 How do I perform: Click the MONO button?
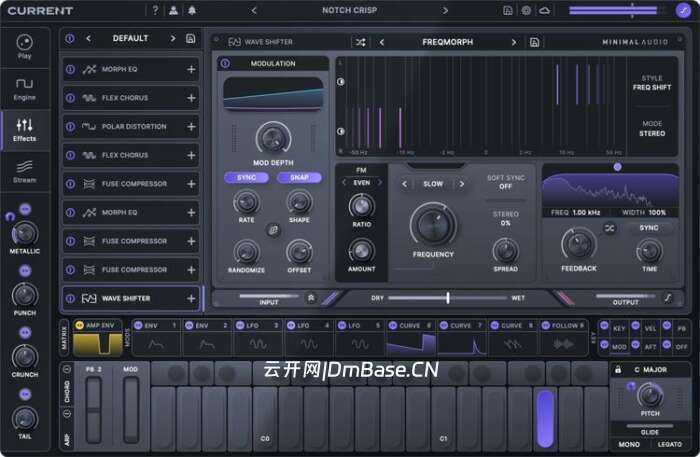point(629,445)
